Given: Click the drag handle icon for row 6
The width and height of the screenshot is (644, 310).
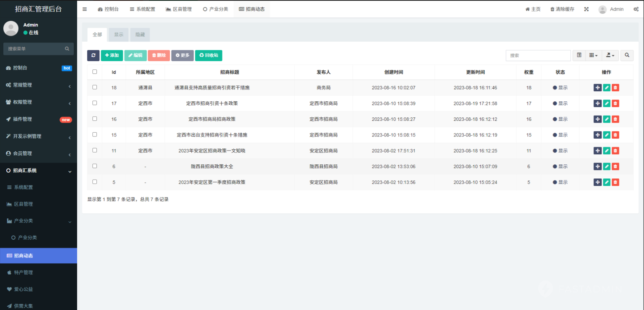Looking at the screenshot, I should pos(597,167).
